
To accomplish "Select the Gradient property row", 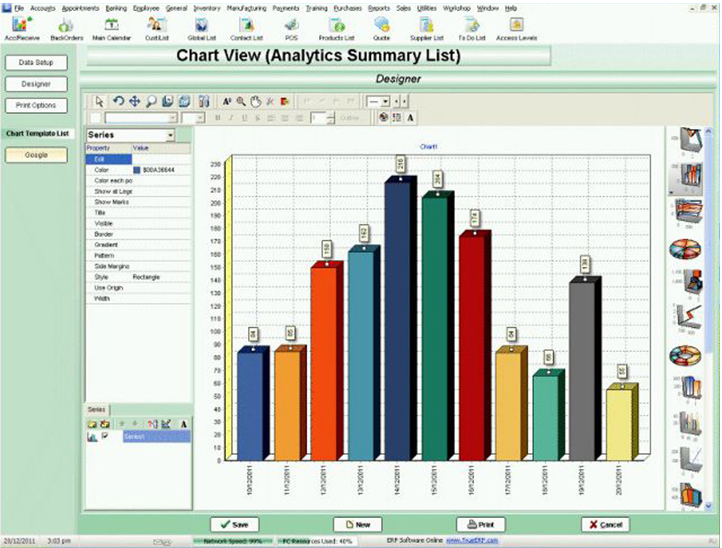I will pos(108,245).
